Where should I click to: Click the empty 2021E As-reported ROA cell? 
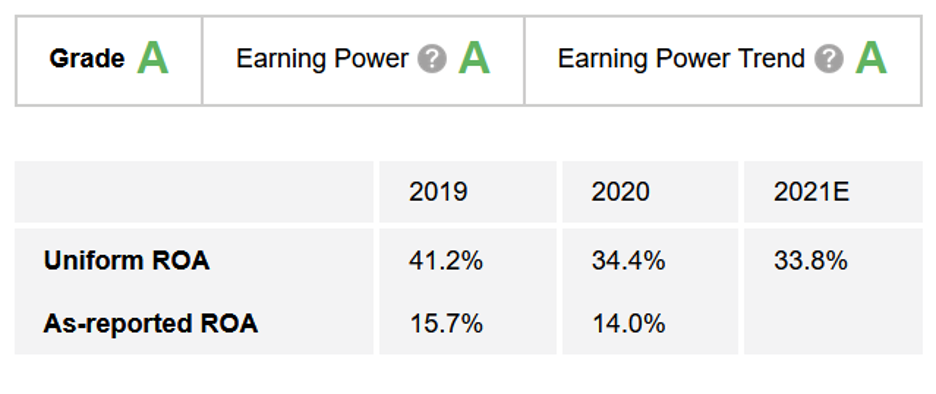[x=833, y=324]
